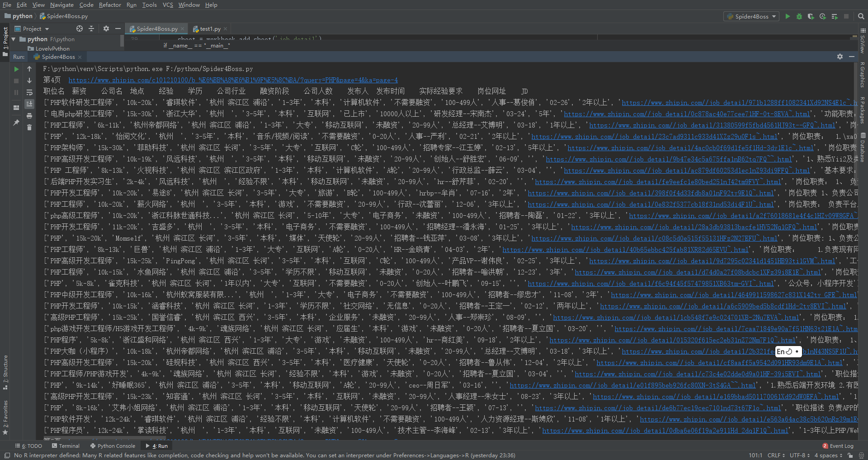Toggle soft-wrap in the Run console

(29, 92)
